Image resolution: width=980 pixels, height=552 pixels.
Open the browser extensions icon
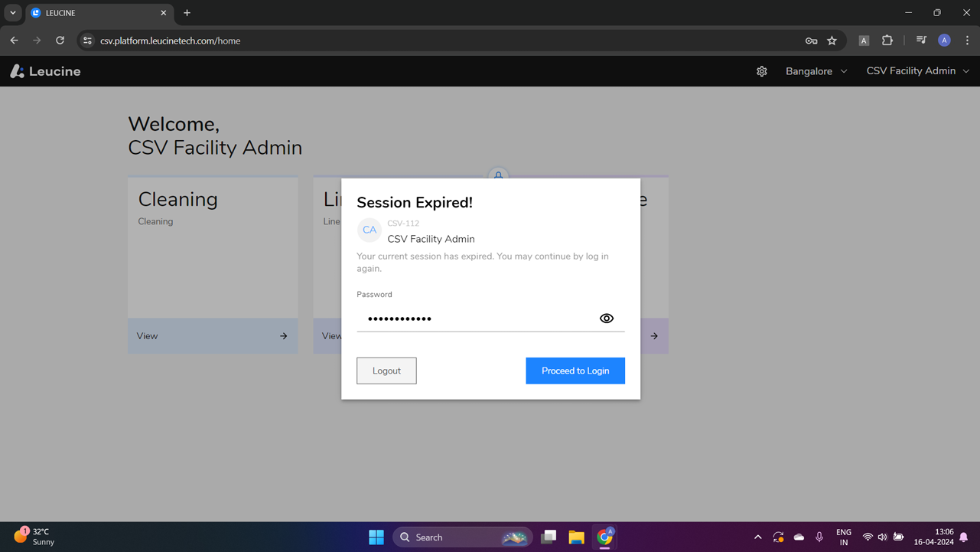coord(887,40)
